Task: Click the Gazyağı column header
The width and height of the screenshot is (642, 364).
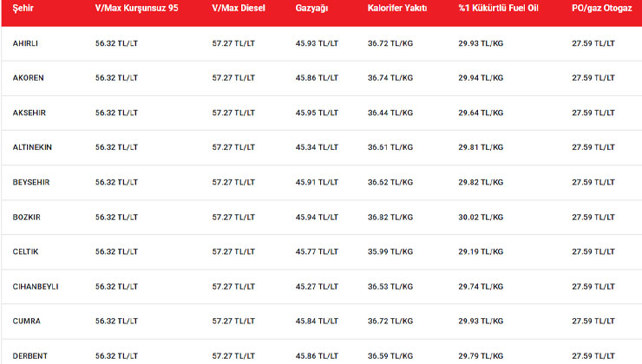Action: coord(311,7)
